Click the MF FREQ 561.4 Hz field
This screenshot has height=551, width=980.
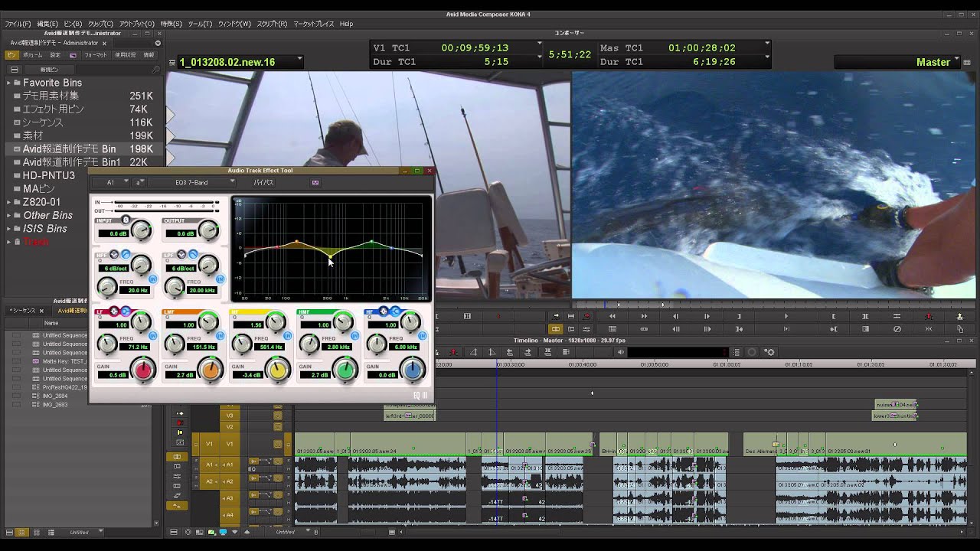click(269, 347)
